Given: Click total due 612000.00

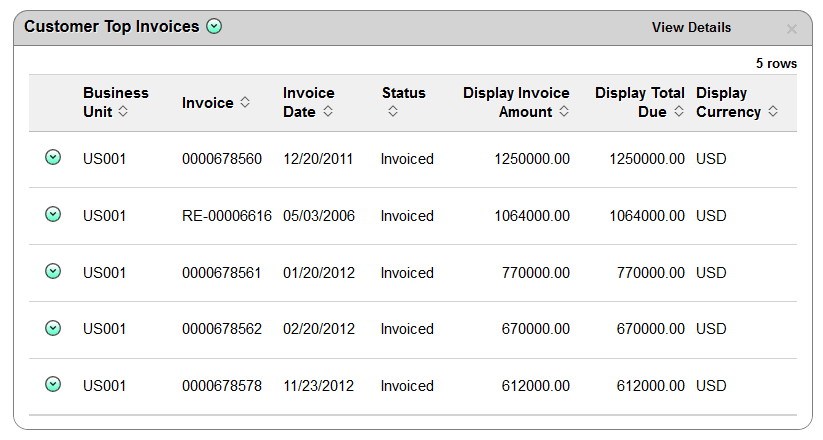Looking at the screenshot, I should [x=650, y=386].
